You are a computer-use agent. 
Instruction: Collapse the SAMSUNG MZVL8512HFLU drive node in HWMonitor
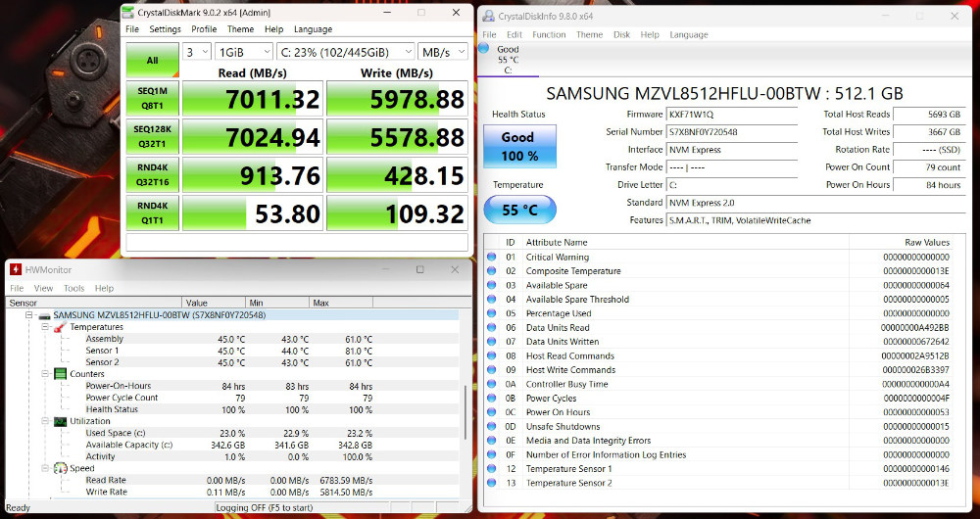pos(28,315)
